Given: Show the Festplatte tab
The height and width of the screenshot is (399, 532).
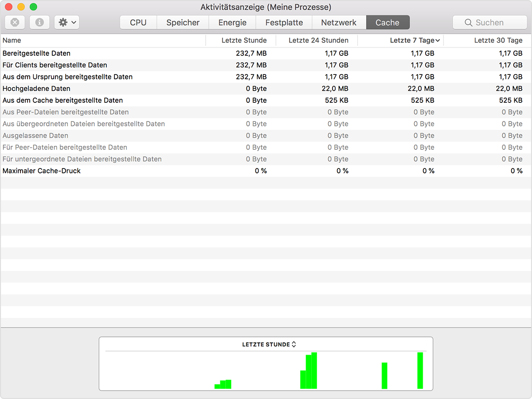Looking at the screenshot, I should (284, 23).
